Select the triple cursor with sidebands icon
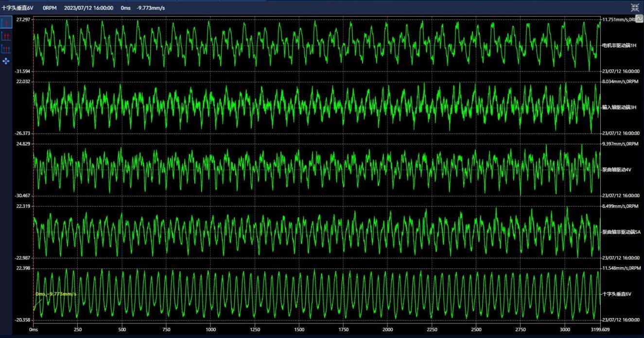The height and width of the screenshot is (338, 644). (x=6, y=48)
